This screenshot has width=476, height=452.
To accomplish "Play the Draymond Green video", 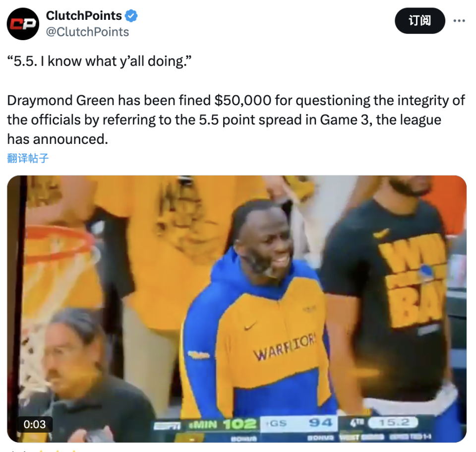I will (x=237, y=309).
